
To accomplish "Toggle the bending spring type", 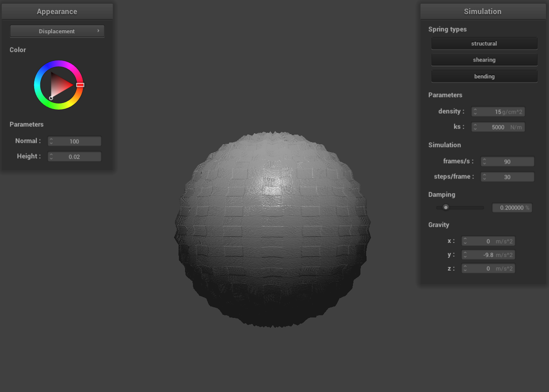I will (484, 76).
